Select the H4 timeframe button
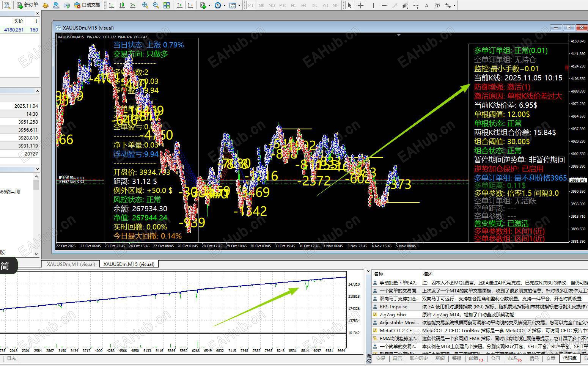 click(x=304, y=5)
